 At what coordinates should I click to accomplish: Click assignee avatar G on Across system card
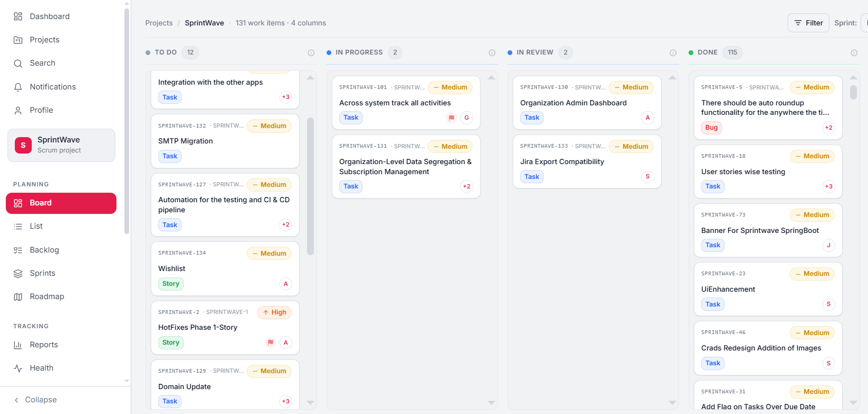tap(467, 118)
